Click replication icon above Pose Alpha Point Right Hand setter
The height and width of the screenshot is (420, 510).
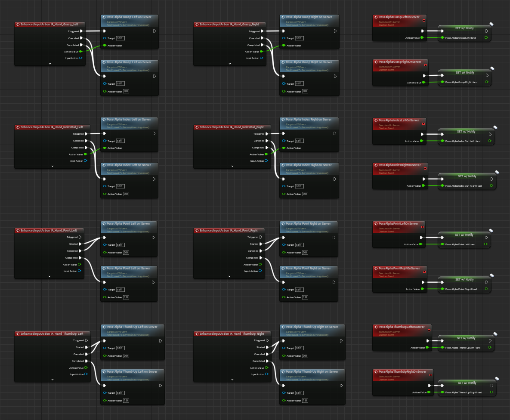click(x=492, y=275)
